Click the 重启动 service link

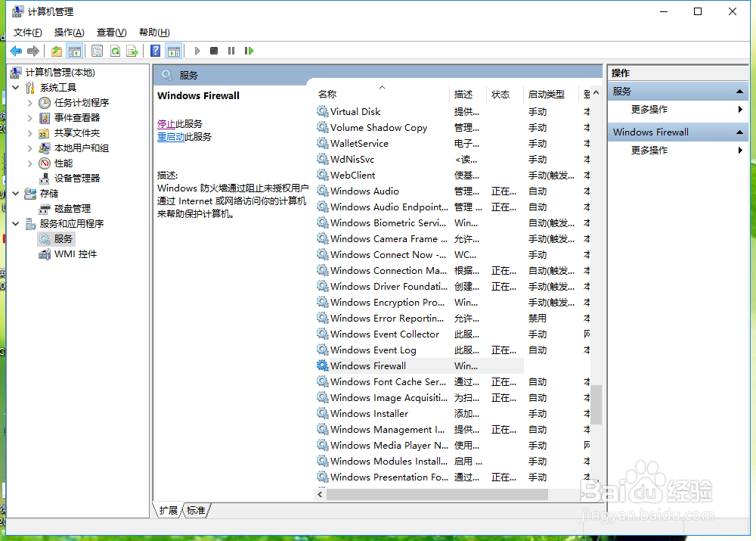point(171,137)
